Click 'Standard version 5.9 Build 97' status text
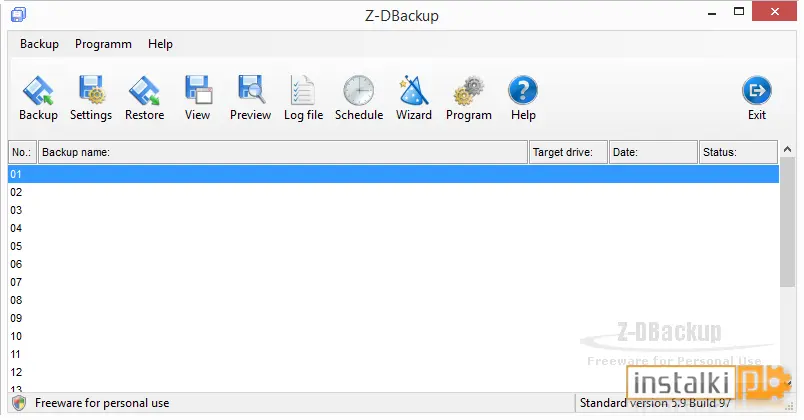Screen dimensions: 804x420 pos(655,403)
